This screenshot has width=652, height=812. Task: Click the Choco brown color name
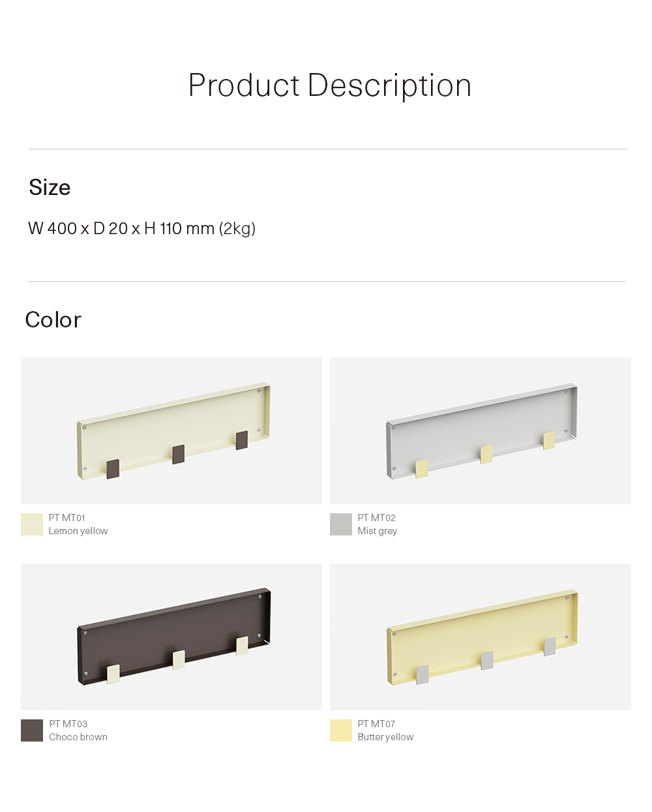78,737
